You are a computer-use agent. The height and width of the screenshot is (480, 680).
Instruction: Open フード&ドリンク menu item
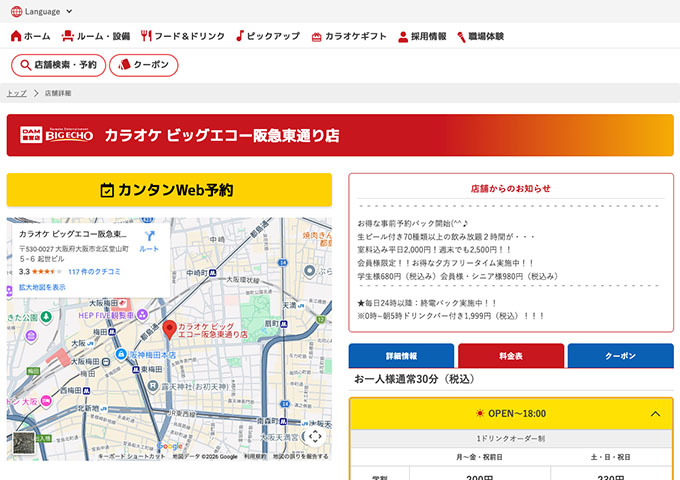click(183, 36)
